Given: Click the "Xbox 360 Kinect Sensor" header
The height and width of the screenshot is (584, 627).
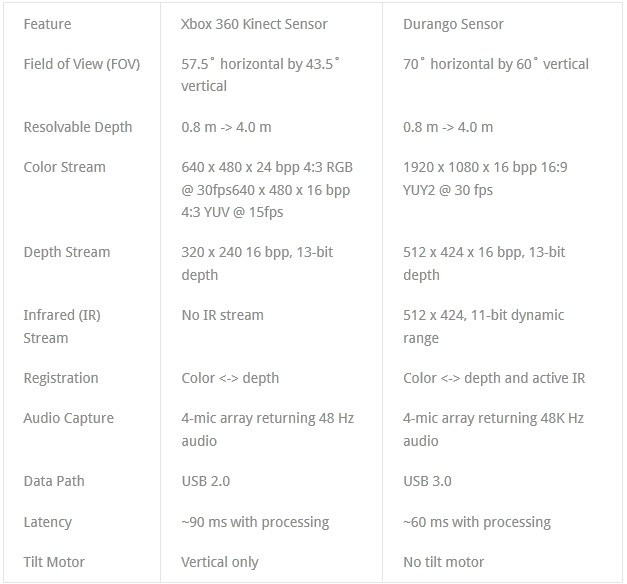Looking at the screenshot, I should point(254,23).
